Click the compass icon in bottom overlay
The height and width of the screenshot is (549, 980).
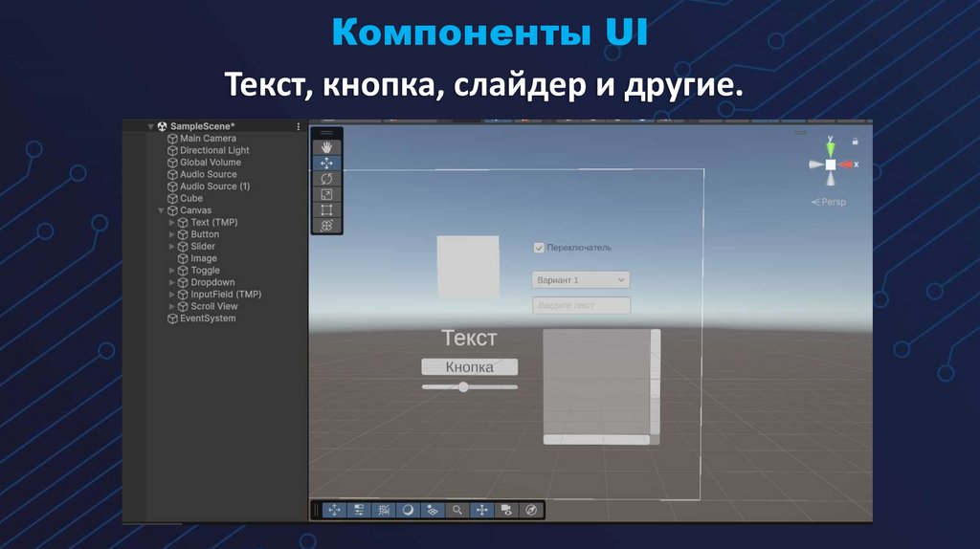point(531,511)
